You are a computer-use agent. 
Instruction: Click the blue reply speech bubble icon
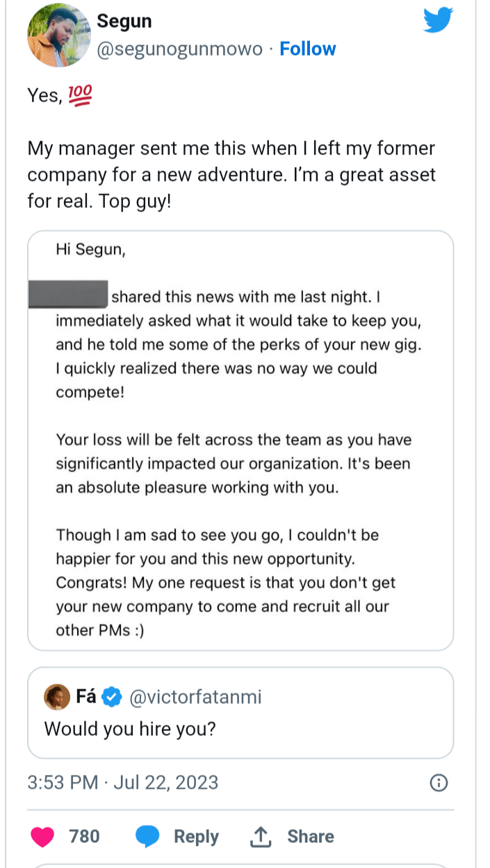point(147,836)
